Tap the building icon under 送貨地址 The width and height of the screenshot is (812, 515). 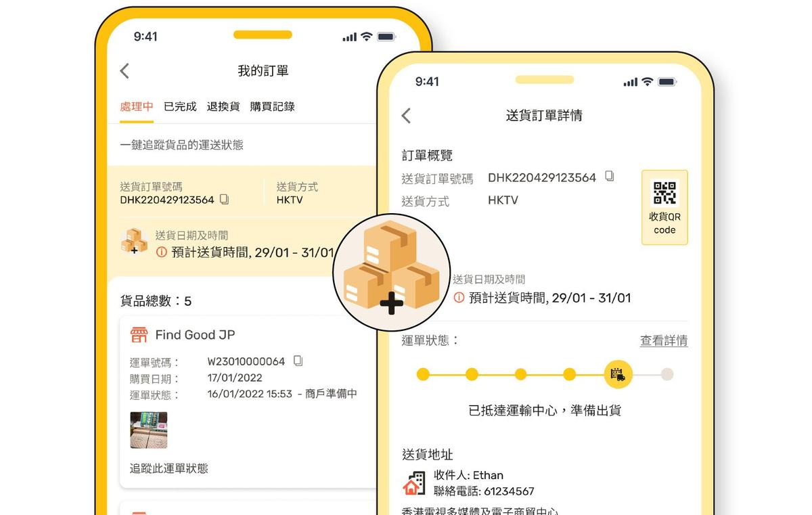(414, 483)
